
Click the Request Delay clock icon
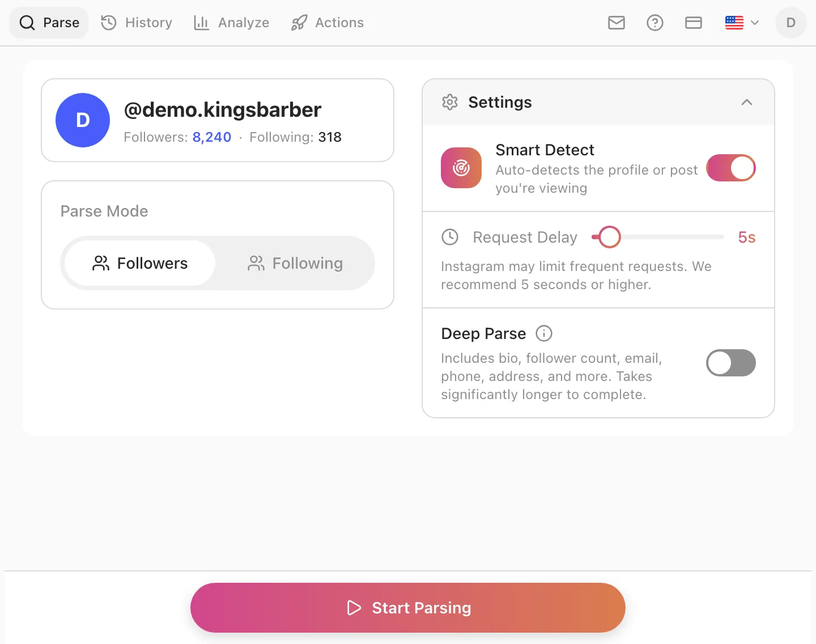click(x=450, y=237)
